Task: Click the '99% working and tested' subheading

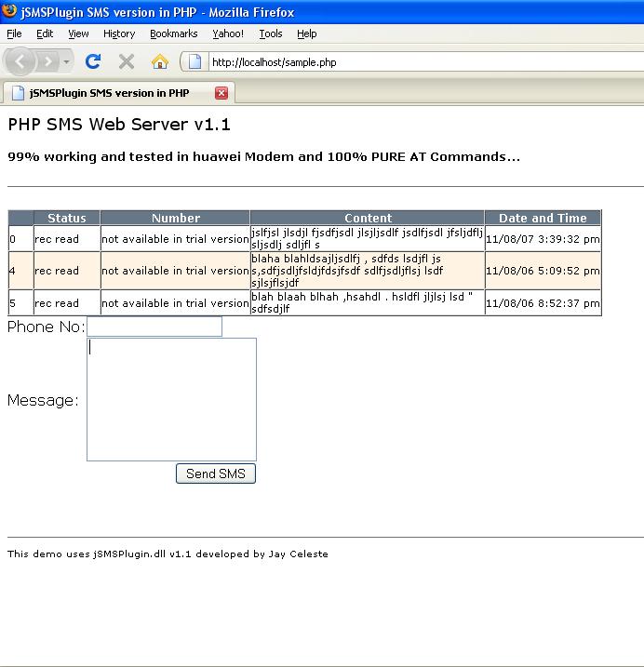Action: [x=264, y=156]
